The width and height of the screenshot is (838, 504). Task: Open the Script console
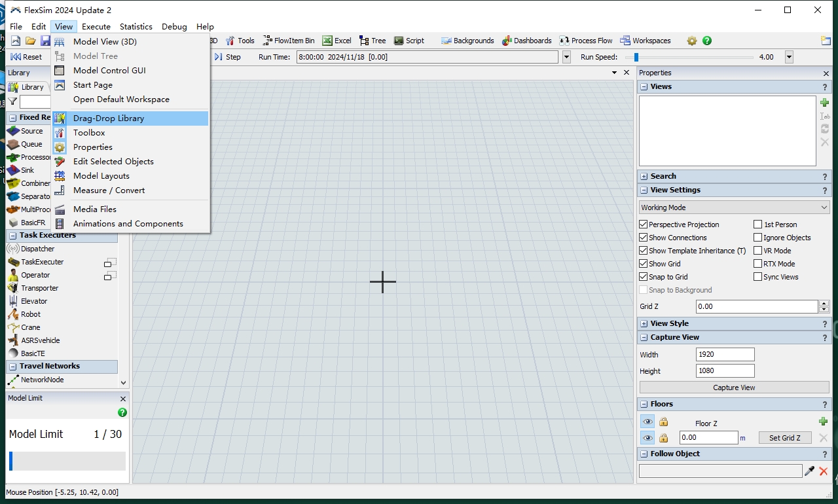[x=409, y=41]
